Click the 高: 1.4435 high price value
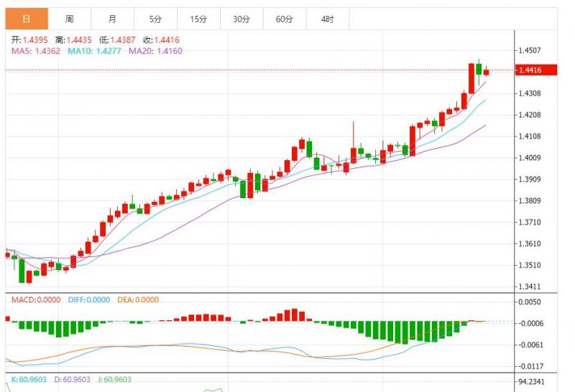 (73, 40)
